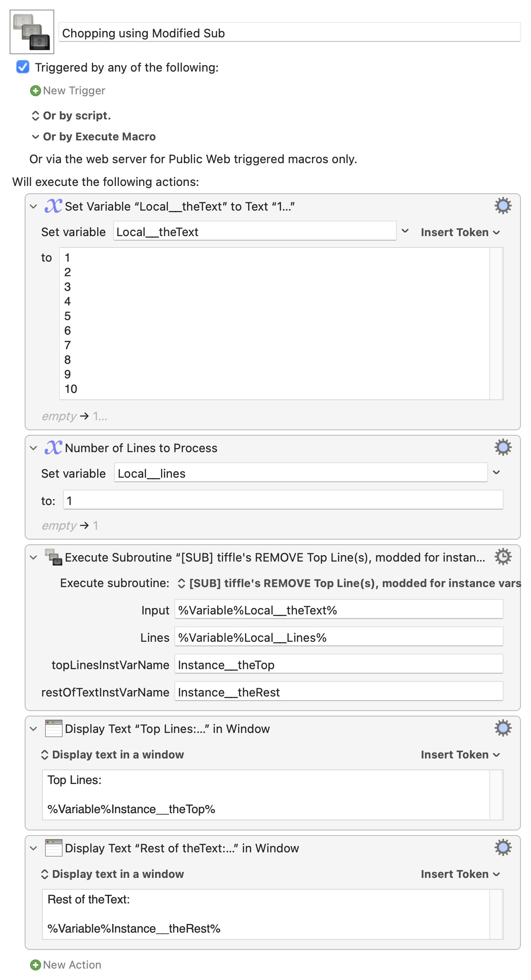This screenshot has height=980, width=531.
Task: Change the subroutine selector for tiffle's REMOVE Top Line(s)
Action: [x=349, y=583]
